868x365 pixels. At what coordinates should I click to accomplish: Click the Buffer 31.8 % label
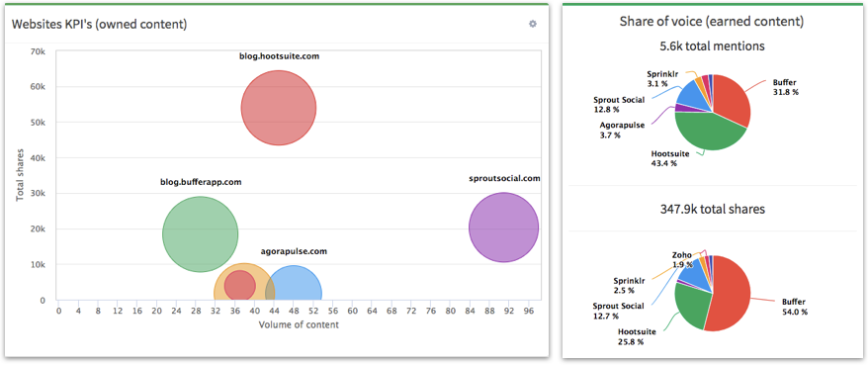(786, 87)
